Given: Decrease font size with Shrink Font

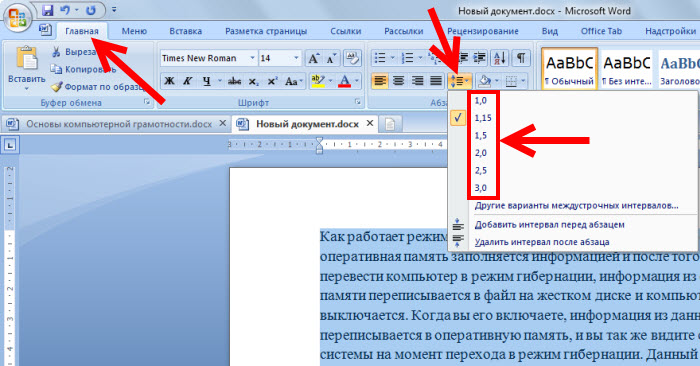Looking at the screenshot, I should pyautogui.click(x=331, y=58).
